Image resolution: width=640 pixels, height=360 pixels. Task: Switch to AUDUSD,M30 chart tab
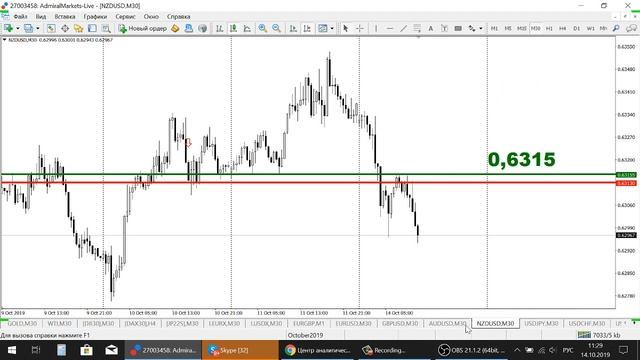(447, 323)
